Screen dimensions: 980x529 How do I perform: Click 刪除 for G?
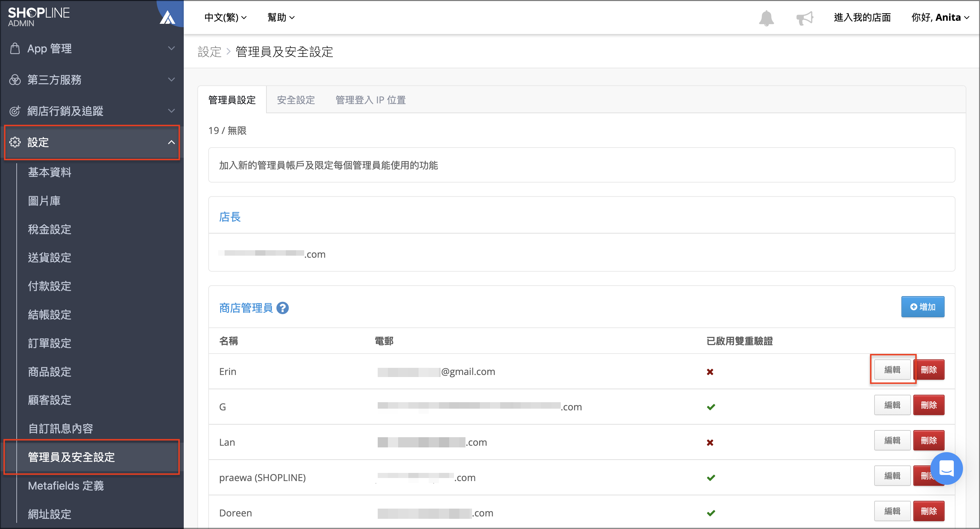point(929,405)
